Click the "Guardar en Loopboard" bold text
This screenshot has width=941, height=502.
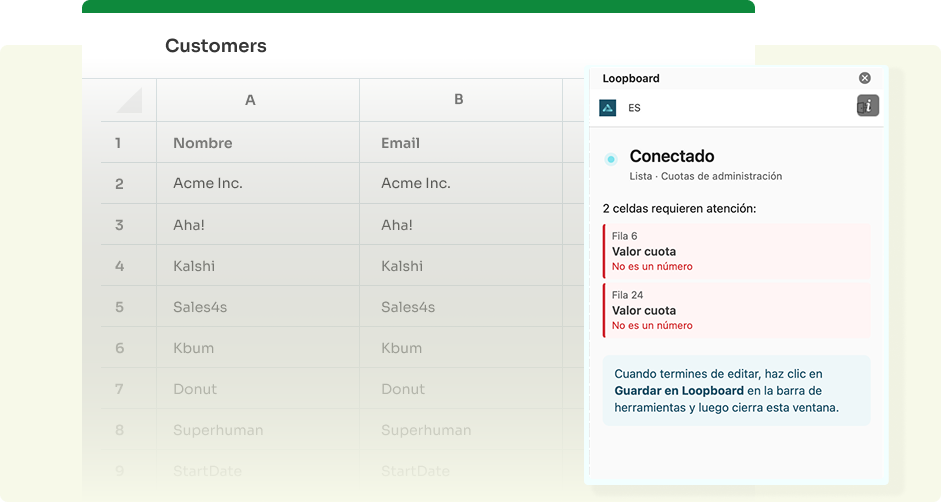(x=679, y=390)
